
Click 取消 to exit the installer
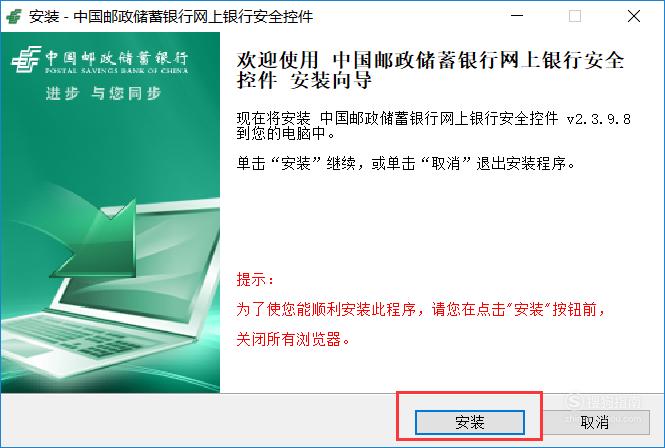click(x=595, y=422)
